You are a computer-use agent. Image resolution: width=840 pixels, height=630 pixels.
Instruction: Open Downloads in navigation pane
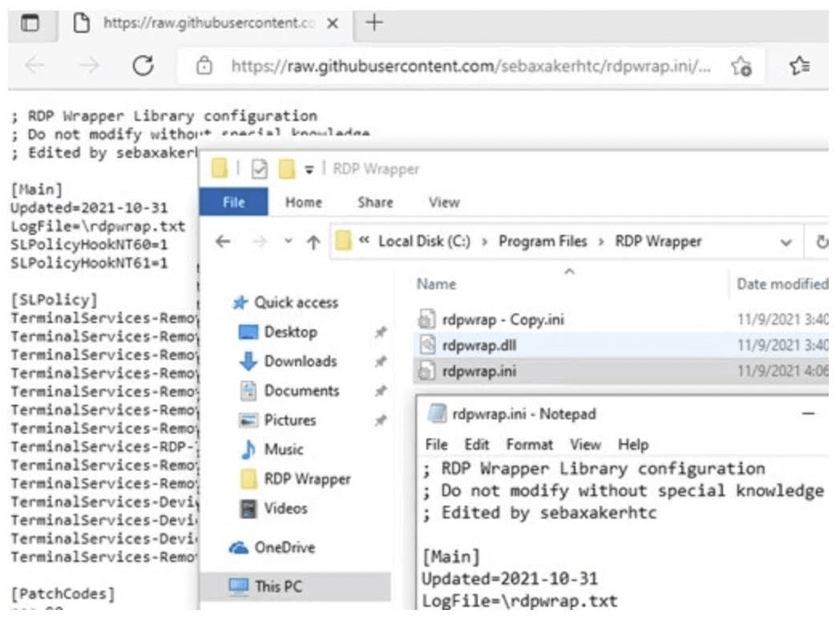pyautogui.click(x=301, y=361)
